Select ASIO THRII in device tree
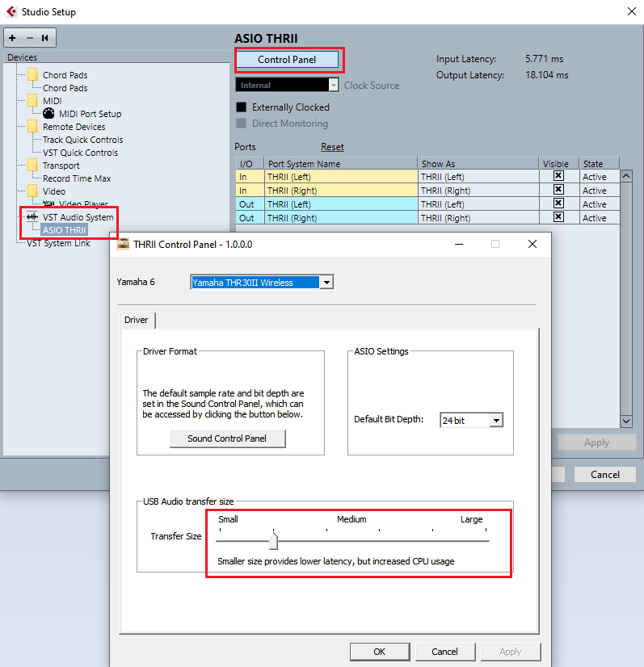 65,230
